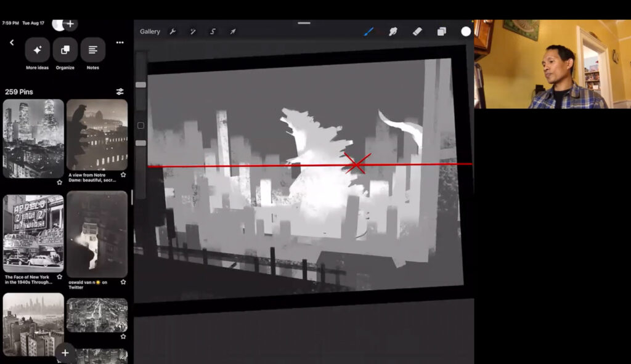This screenshot has height=364, width=631.
Task: Favorite the night skyscrapers pin star
Action: pyautogui.click(x=60, y=182)
